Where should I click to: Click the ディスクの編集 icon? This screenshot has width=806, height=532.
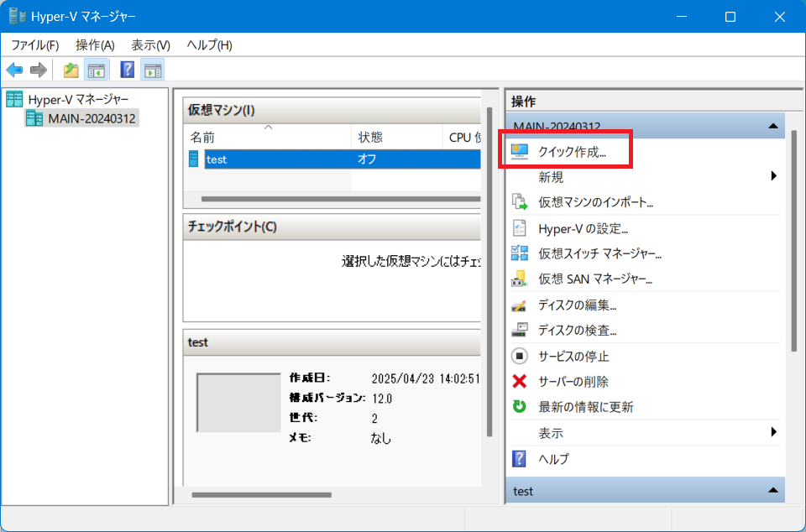(x=520, y=305)
